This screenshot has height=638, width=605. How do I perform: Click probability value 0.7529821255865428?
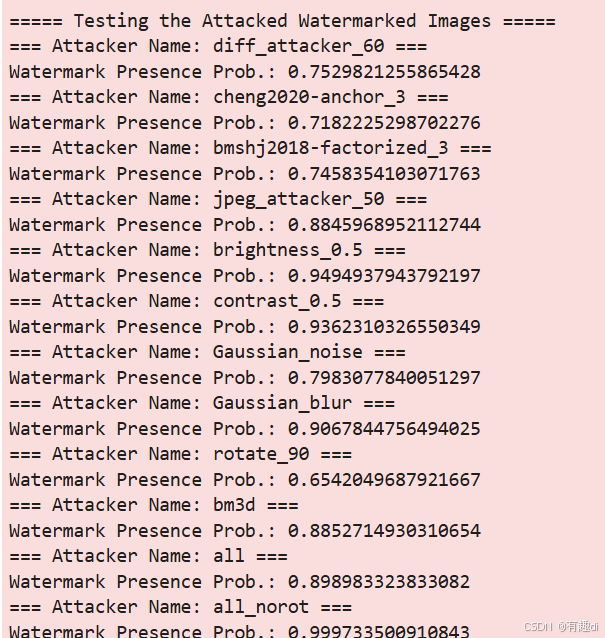coord(384,72)
